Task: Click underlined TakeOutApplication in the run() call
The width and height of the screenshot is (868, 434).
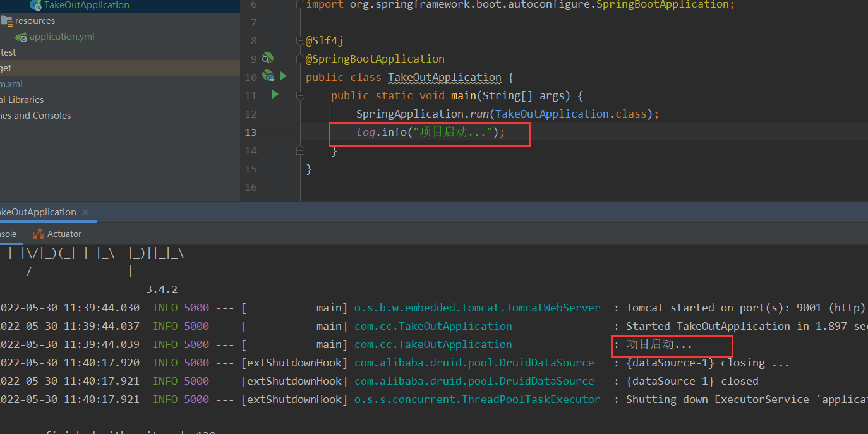Action: (x=552, y=114)
